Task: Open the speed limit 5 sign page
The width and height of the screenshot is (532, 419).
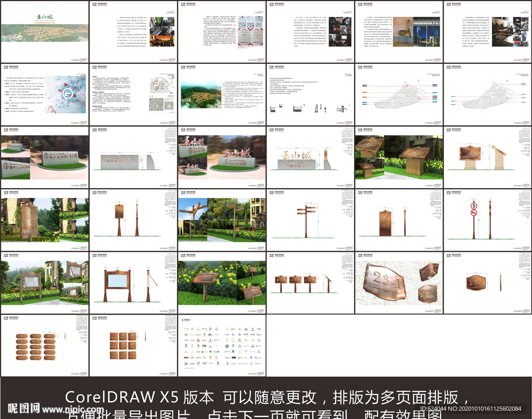Action: pos(487,220)
